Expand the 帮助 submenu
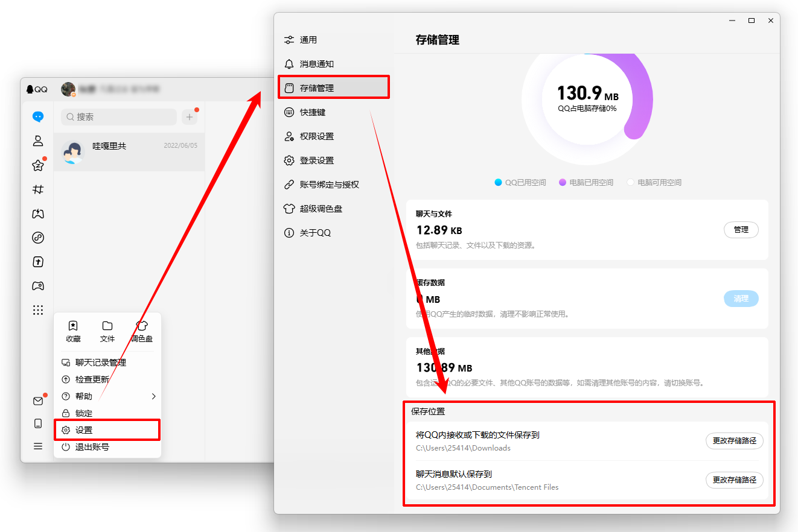Screen dimensions: 798x532 tap(109, 396)
